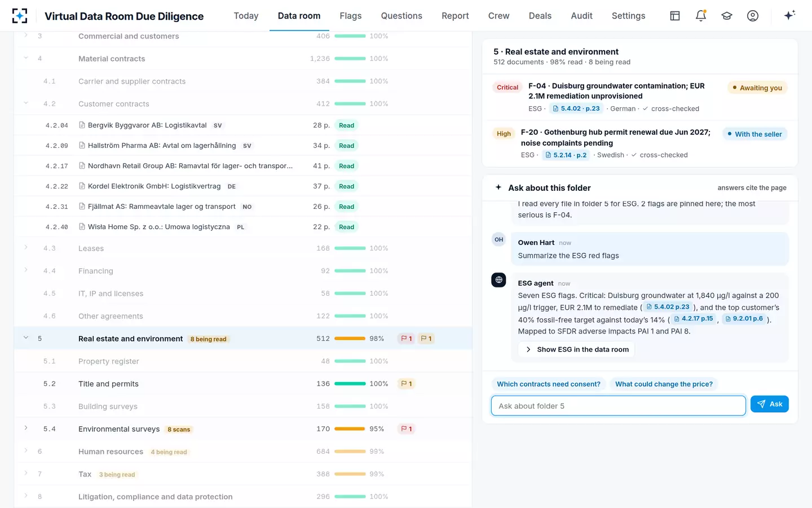Click the app logo icon
The image size is (812, 508).
tap(20, 16)
